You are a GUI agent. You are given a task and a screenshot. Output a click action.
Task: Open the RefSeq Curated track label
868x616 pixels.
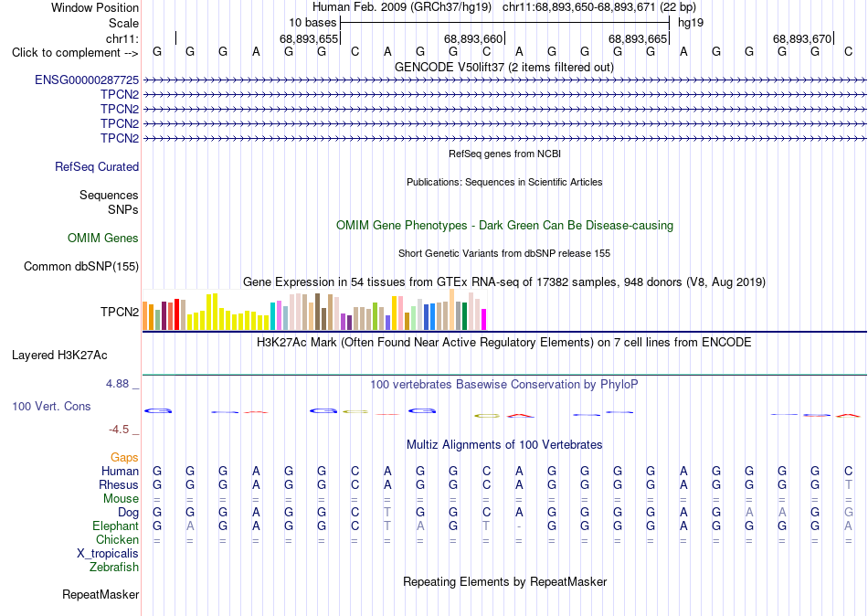point(97,166)
